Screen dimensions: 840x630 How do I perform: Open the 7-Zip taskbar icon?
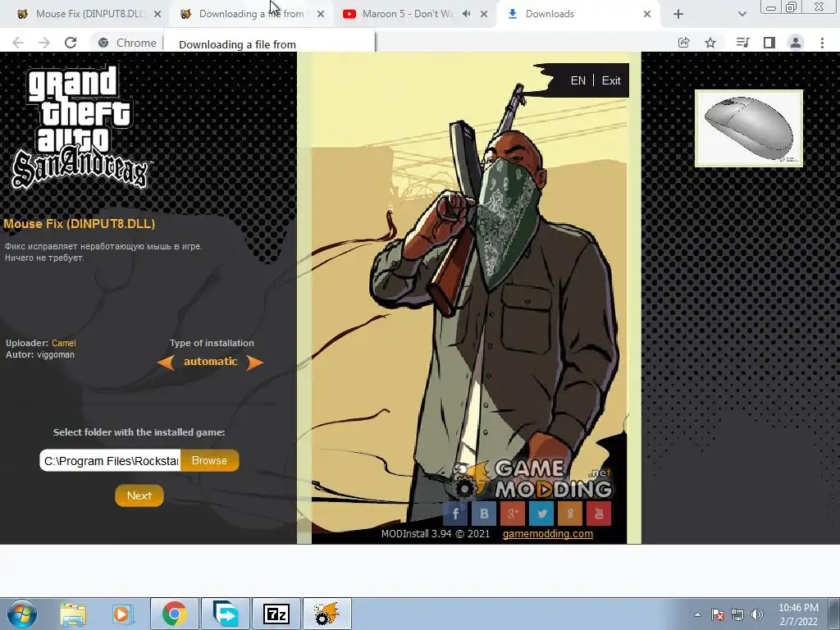click(x=276, y=614)
